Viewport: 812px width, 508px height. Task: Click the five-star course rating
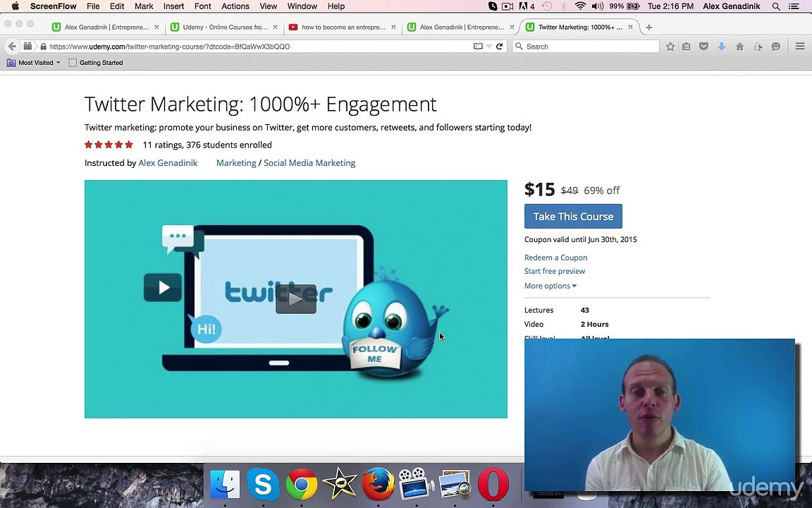point(109,145)
